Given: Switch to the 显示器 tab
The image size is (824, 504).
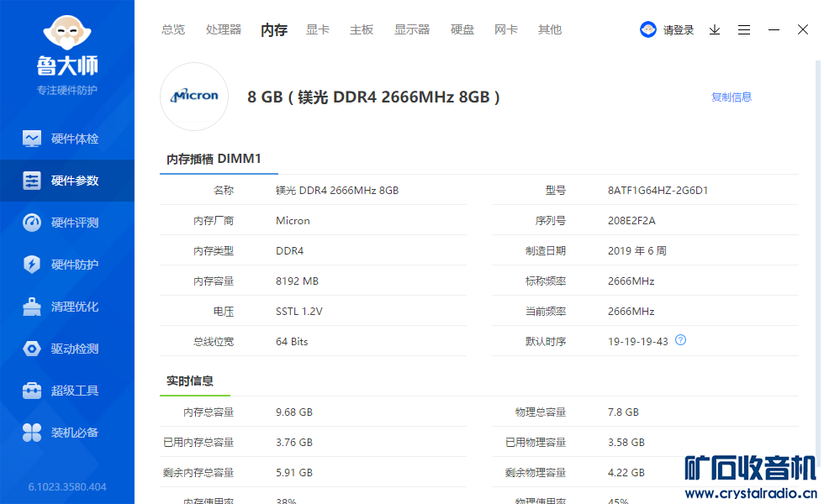Looking at the screenshot, I should (x=412, y=30).
